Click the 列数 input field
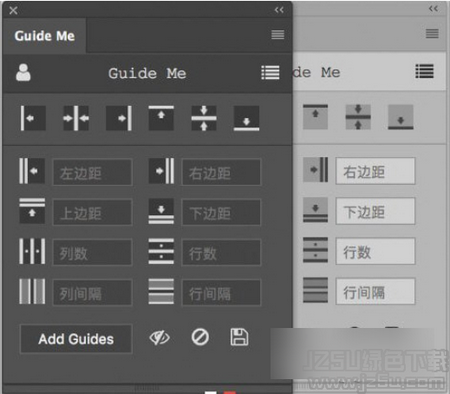This screenshot has width=450, height=394. [92, 252]
